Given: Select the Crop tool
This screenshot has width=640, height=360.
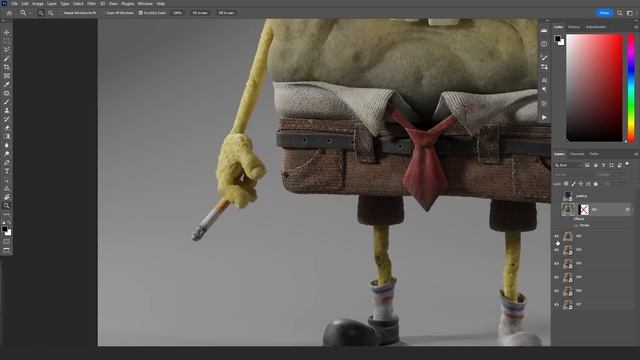Looking at the screenshot, I should (x=7, y=67).
